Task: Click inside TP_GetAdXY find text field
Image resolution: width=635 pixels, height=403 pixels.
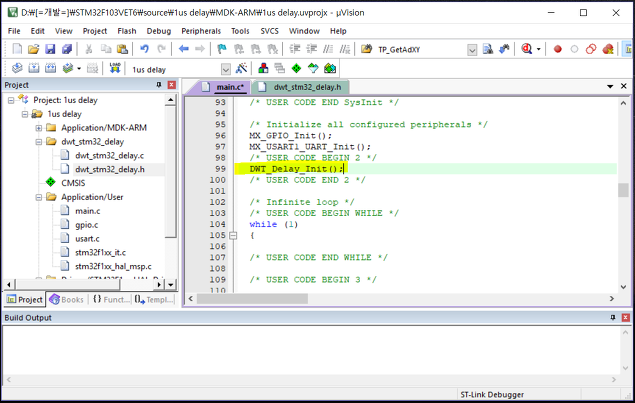Action: click(421, 50)
